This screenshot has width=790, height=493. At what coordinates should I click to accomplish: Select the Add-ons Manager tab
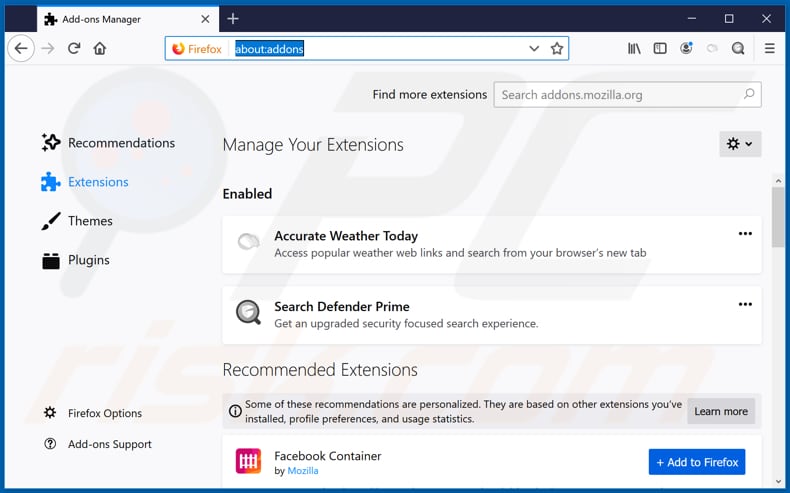(128, 19)
